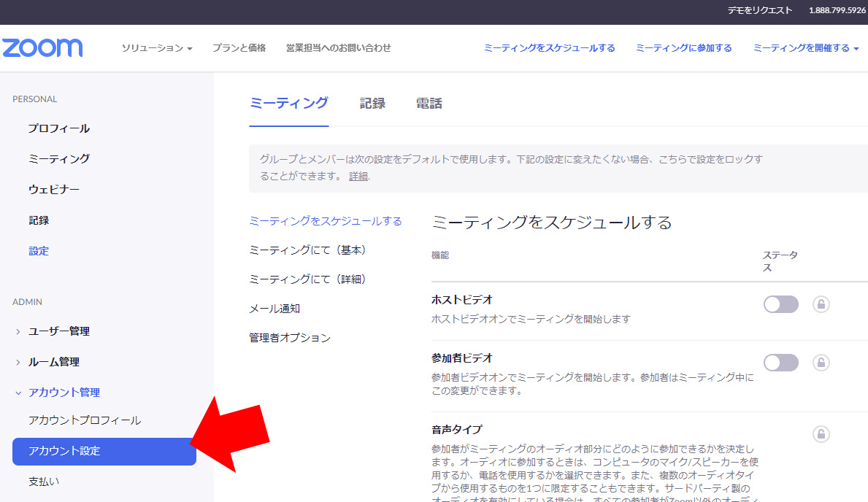Toggle the 参加者ビデオ switch
Screen dimensions: 868x502
(780, 363)
